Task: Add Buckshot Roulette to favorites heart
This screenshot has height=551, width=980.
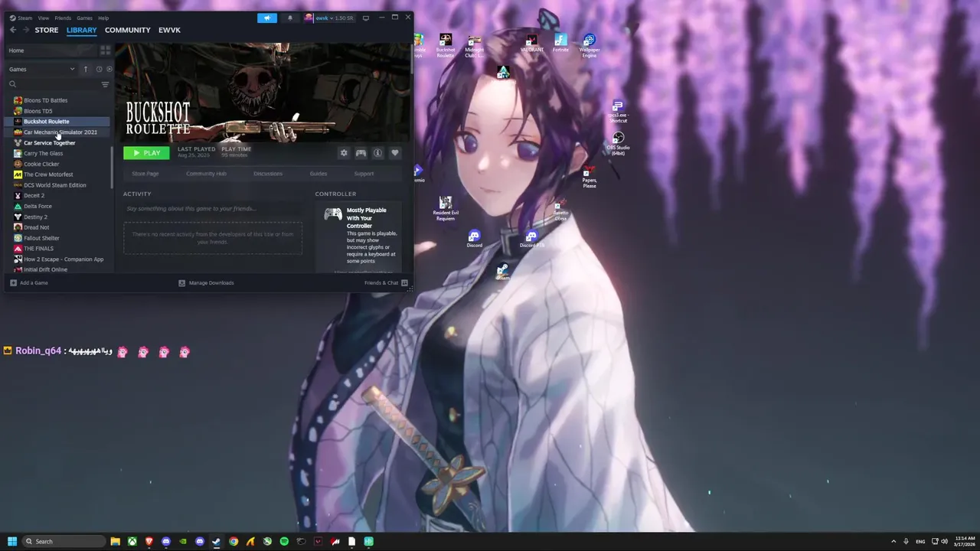Action: click(395, 153)
